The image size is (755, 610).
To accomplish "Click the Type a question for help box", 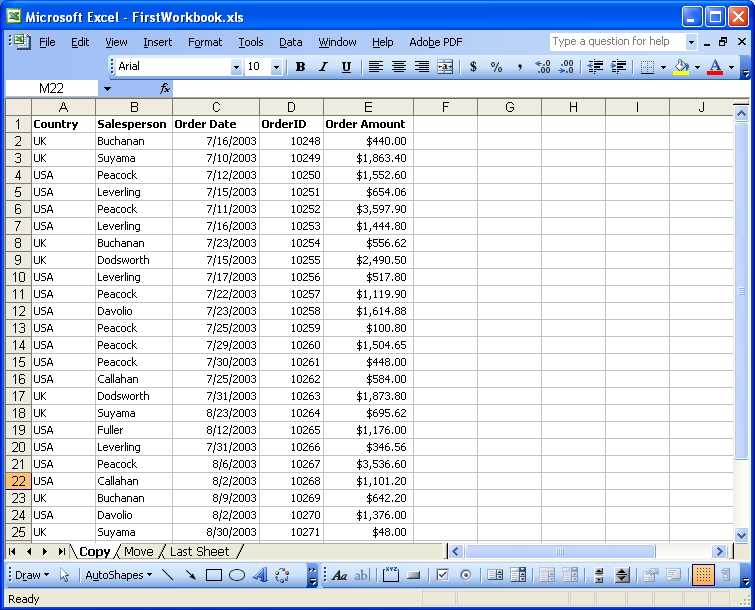I will 617,42.
